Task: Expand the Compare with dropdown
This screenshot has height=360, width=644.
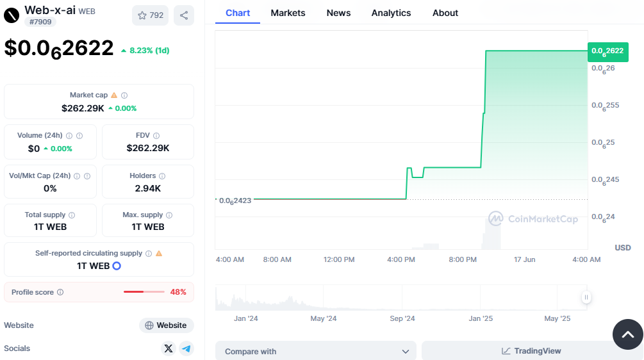Action: point(316,352)
